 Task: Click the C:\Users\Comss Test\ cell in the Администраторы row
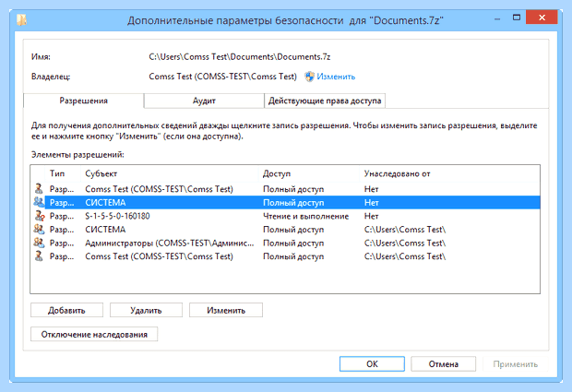[405, 243]
